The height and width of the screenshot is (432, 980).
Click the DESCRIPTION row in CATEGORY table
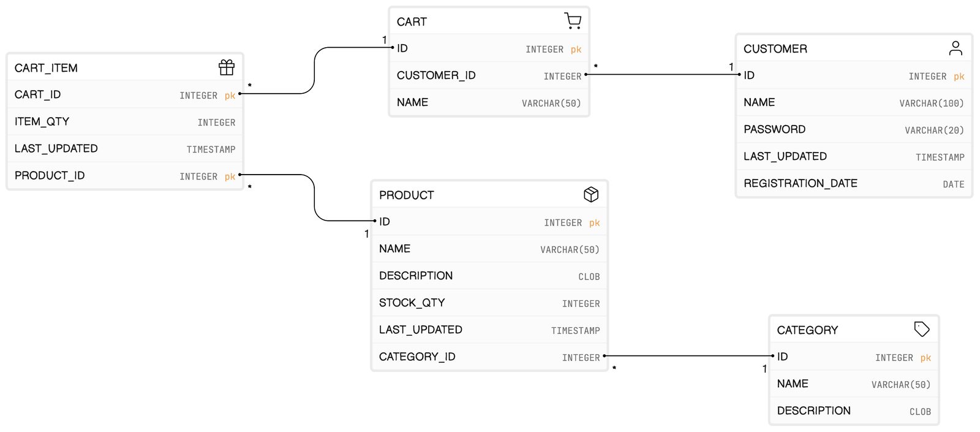coord(854,411)
